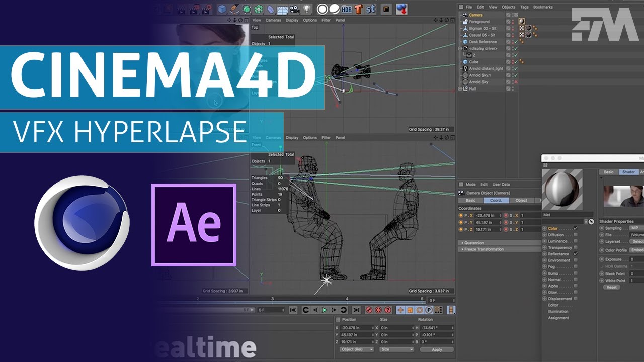Toggle point-level animation dots icon

(439, 310)
